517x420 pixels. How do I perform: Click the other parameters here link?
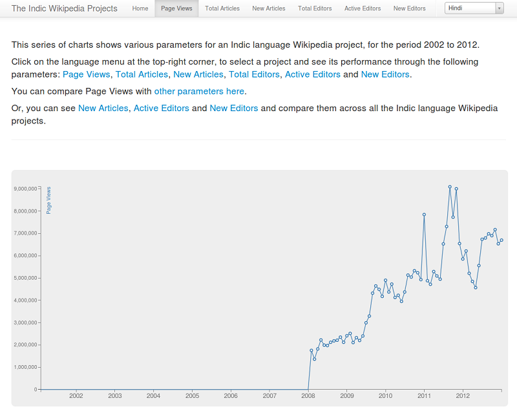point(198,91)
